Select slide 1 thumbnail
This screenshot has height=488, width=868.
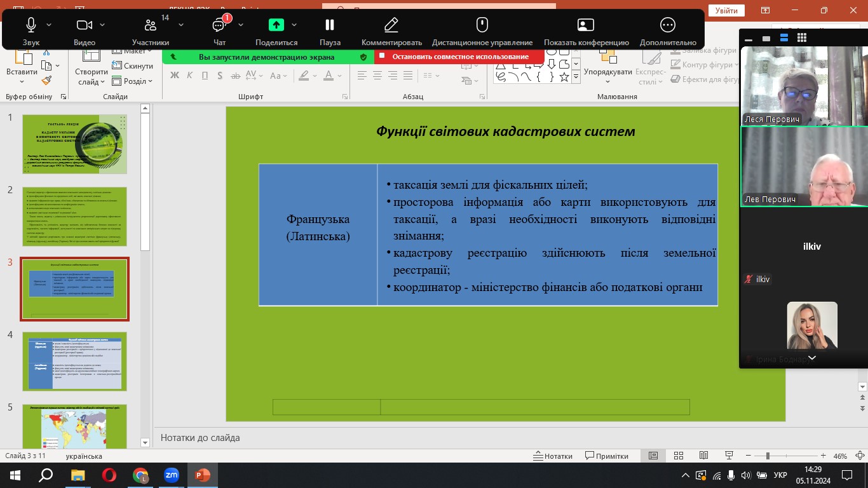coord(75,144)
